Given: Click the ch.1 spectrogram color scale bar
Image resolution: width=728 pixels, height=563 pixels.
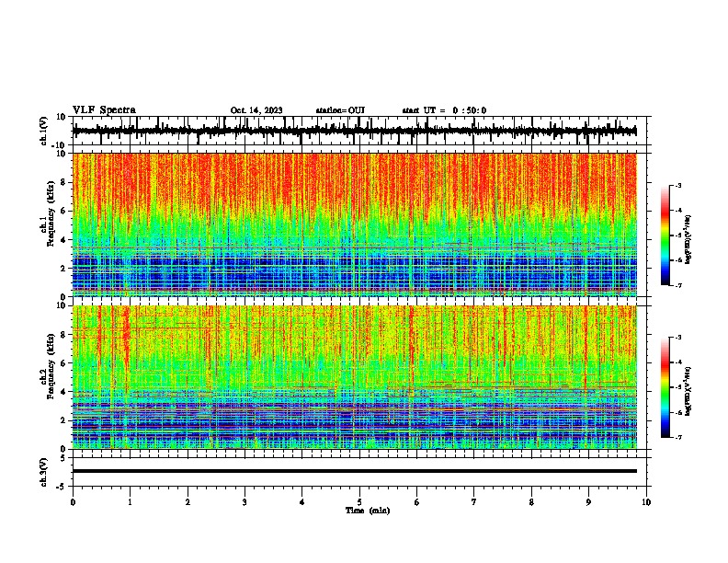Looking at the screenshot, I should pos(665,236).
